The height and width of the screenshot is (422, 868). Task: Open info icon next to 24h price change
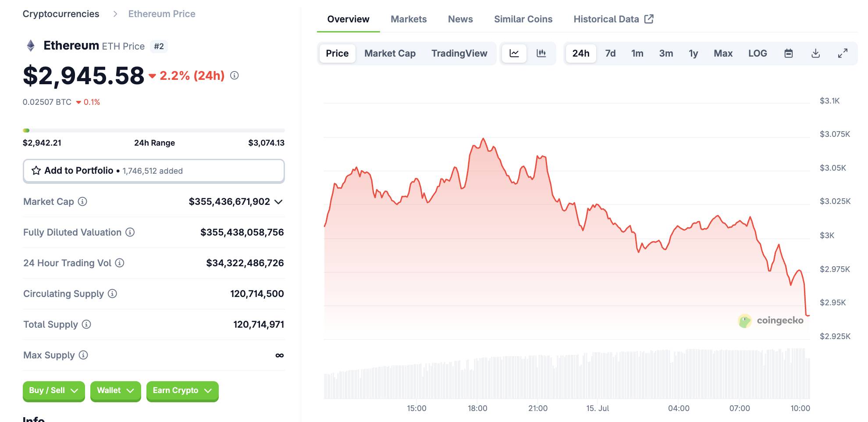pos(235,75)
